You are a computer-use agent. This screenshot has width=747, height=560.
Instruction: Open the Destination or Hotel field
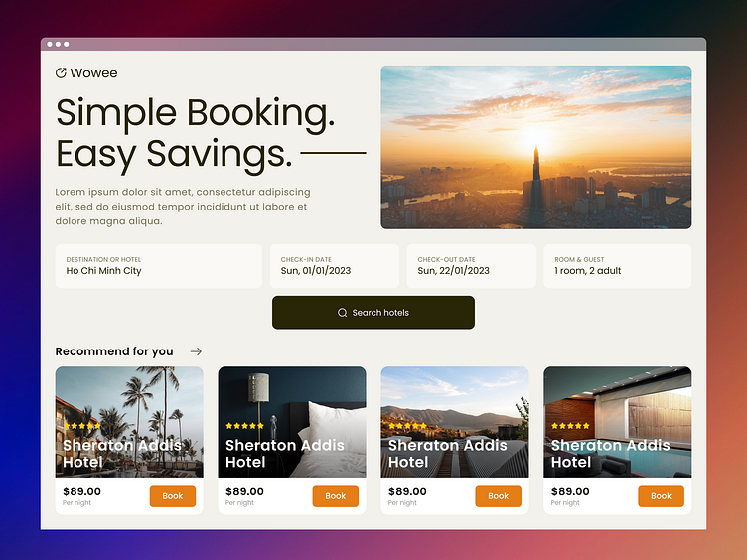pyautogui.click(x=159, y=266)
